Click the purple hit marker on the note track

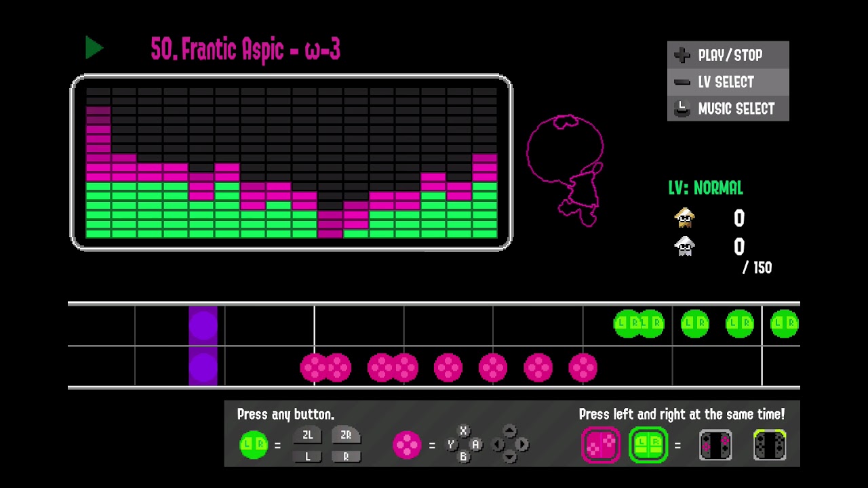tap(203, 346)
